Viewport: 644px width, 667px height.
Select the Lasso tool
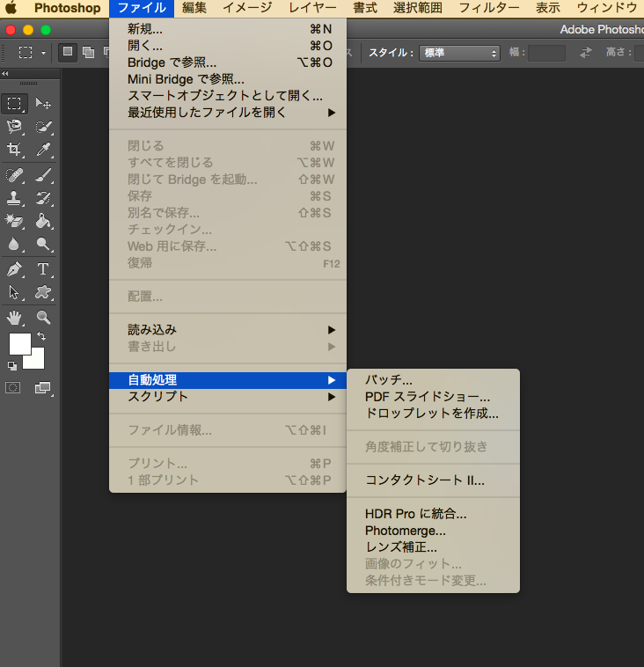14,127
